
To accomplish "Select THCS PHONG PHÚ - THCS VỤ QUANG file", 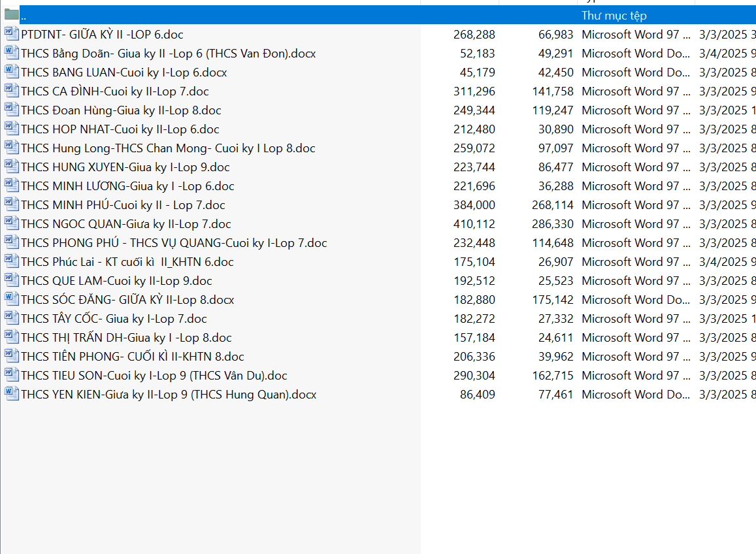I will (174, 243).
